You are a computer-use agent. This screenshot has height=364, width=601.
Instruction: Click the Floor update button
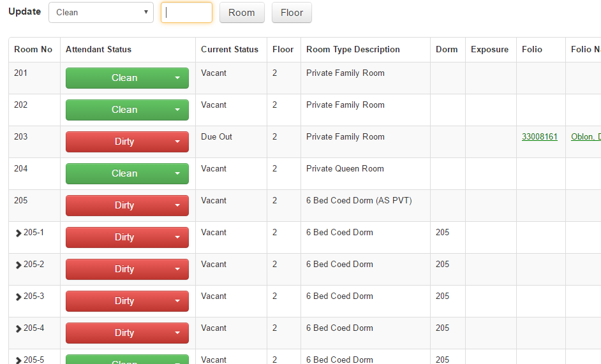click(x=292, y=13)
